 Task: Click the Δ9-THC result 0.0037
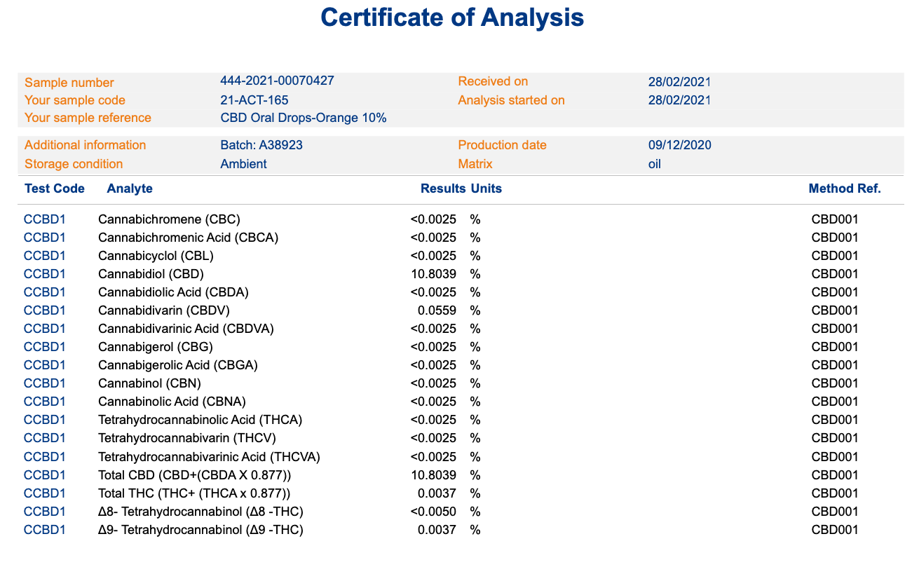(x=437, y=530)
